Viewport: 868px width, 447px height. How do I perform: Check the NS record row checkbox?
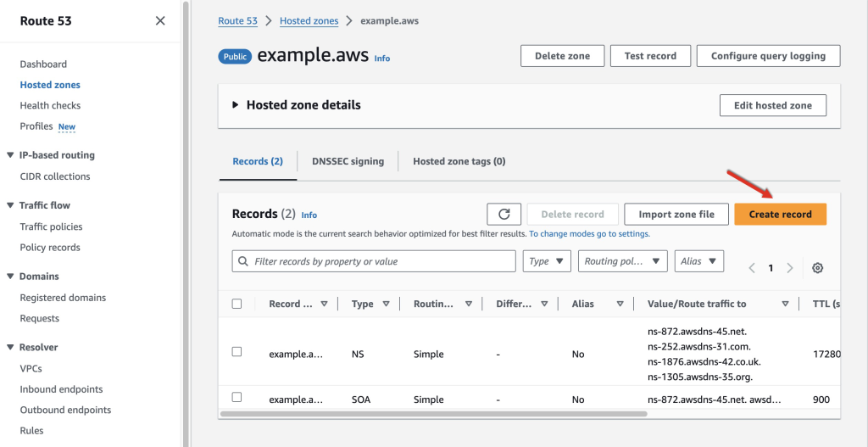click(237, 352)
